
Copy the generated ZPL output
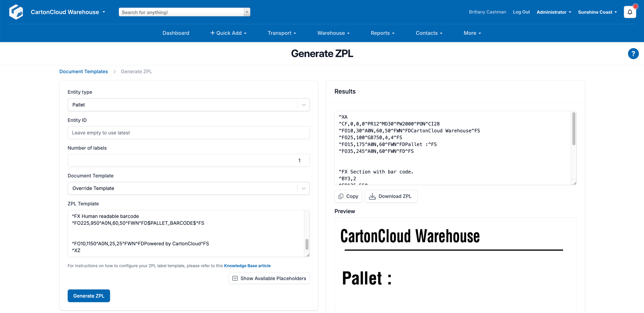click(348, 196)
